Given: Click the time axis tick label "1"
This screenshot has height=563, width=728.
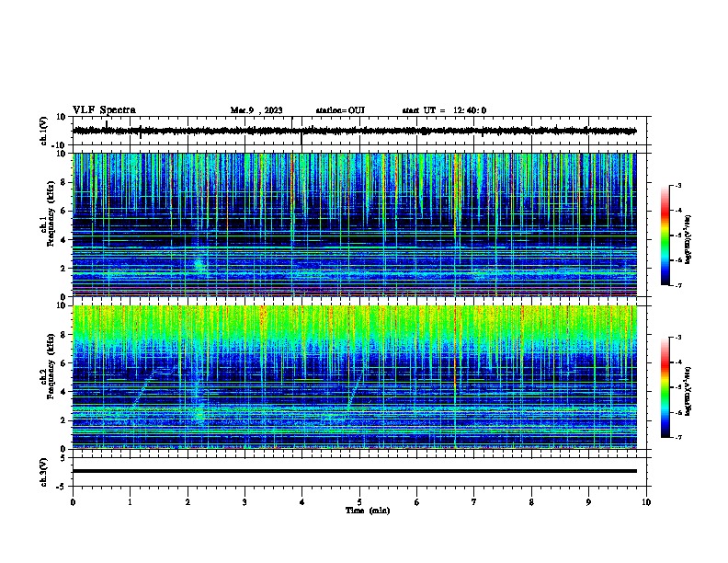Looking at the screenshot, I should pyautogui.click(x=130, y=502).
